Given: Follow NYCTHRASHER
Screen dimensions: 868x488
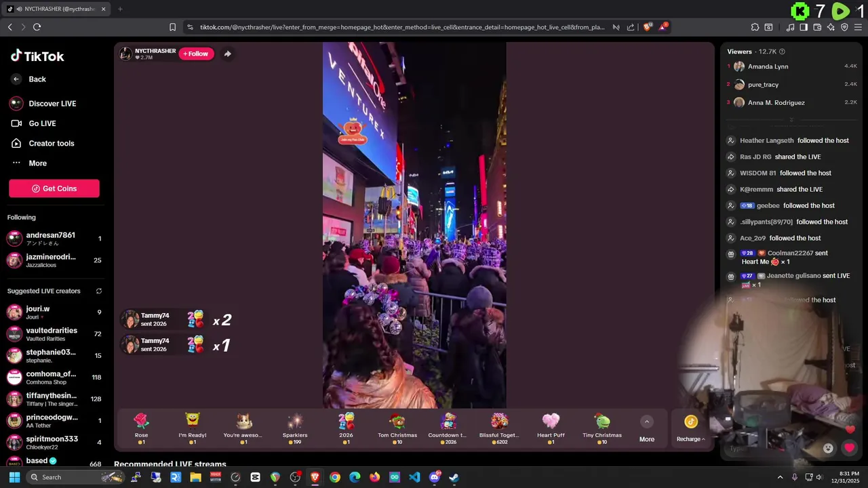Looking at the screenshot, I should click(x=196, y=54).
